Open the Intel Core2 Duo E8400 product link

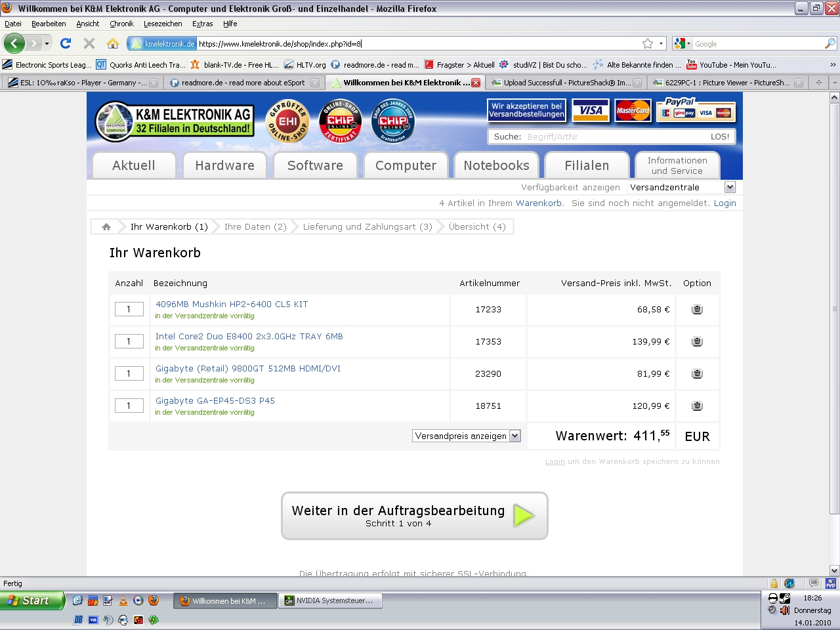[x=249, y=336]
